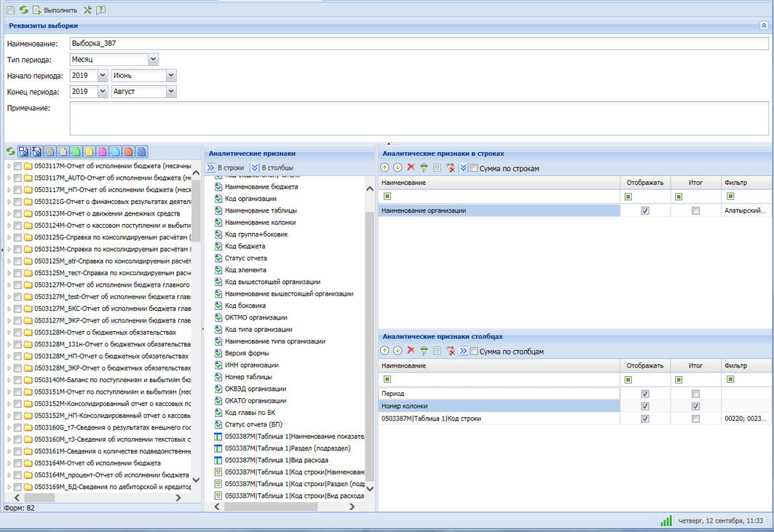Expand the 0503128M-Отчет о бюджетных обязательствах folder
The height and width of the screenshot is (532, 774).
coord(9,333)
